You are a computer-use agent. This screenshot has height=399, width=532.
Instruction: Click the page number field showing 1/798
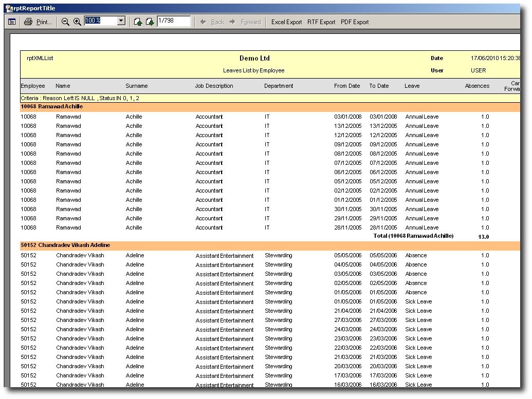coord(174,21)
